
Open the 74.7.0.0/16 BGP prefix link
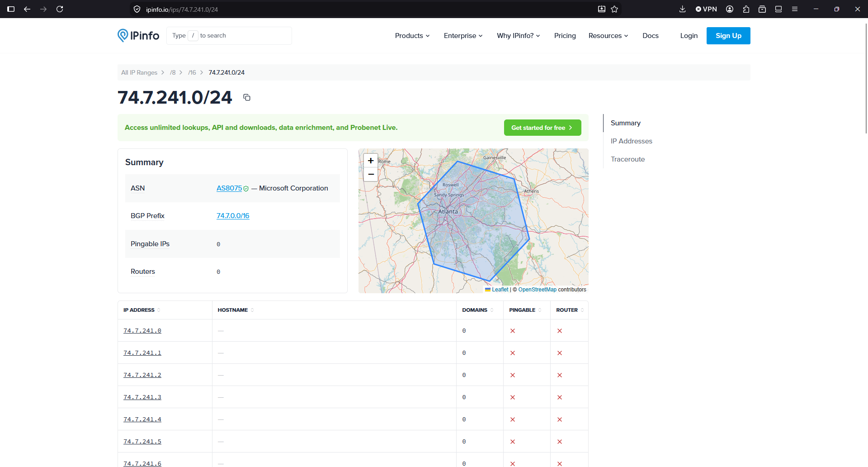233,216
